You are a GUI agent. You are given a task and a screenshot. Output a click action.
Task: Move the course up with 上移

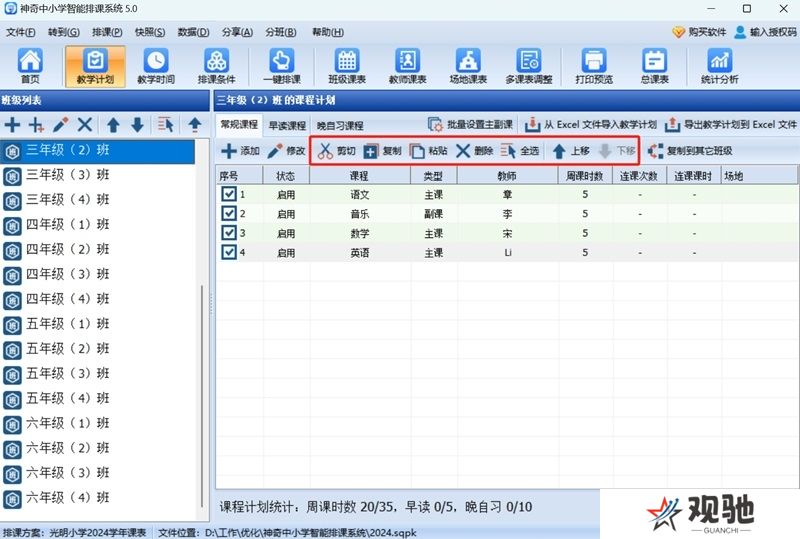[571, 151]
